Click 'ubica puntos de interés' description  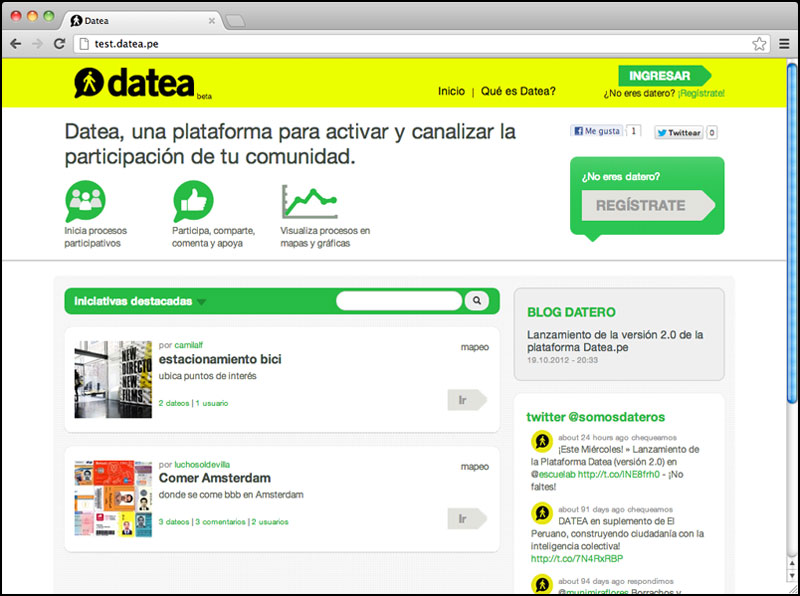pos(207,376)
